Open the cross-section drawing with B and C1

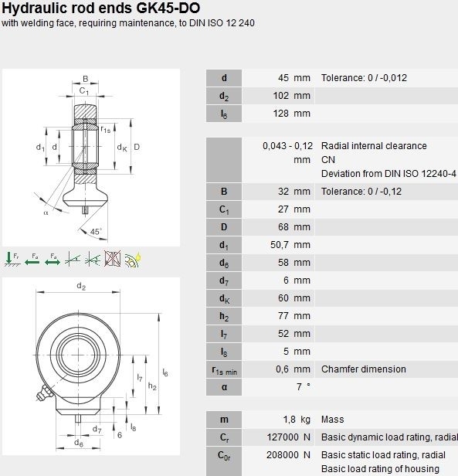point(91,158)
